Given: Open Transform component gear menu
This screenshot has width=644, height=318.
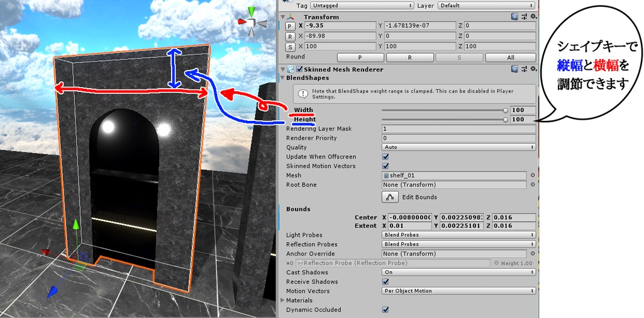Looking at the screenshot, I should point(533,16).
